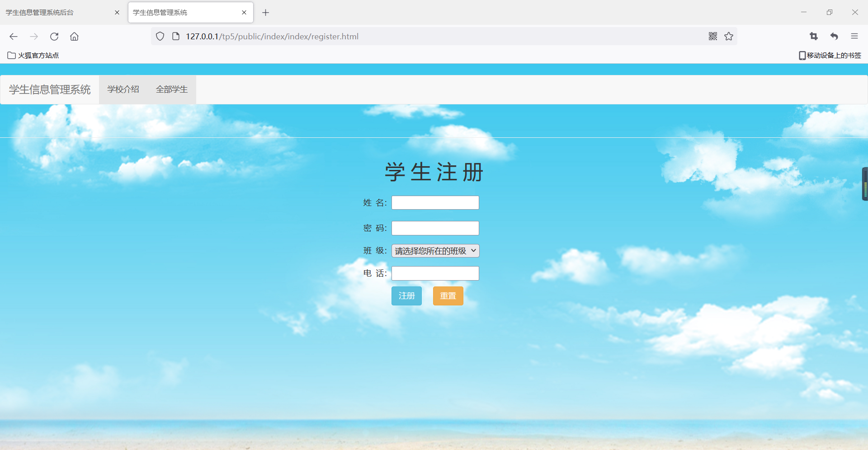Click the QR code icon in address bar
Viewport: 868px width, 450px height.
pos(712,36)
